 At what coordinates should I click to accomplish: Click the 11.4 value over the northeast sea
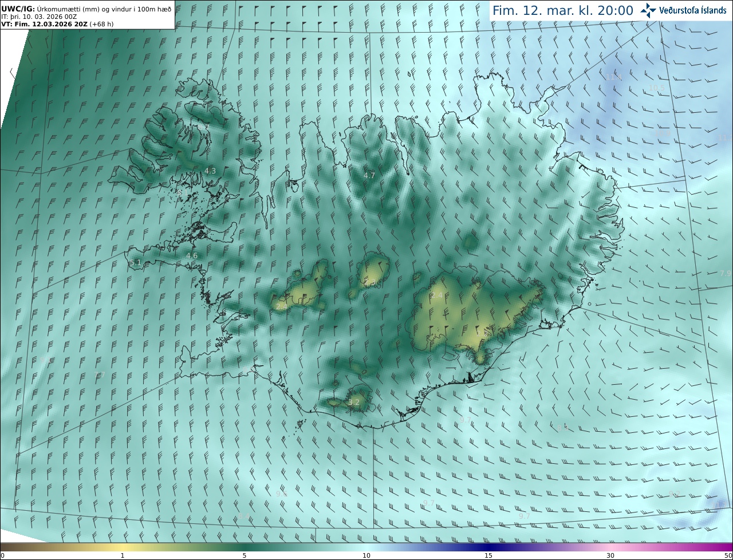coord(613,77)
